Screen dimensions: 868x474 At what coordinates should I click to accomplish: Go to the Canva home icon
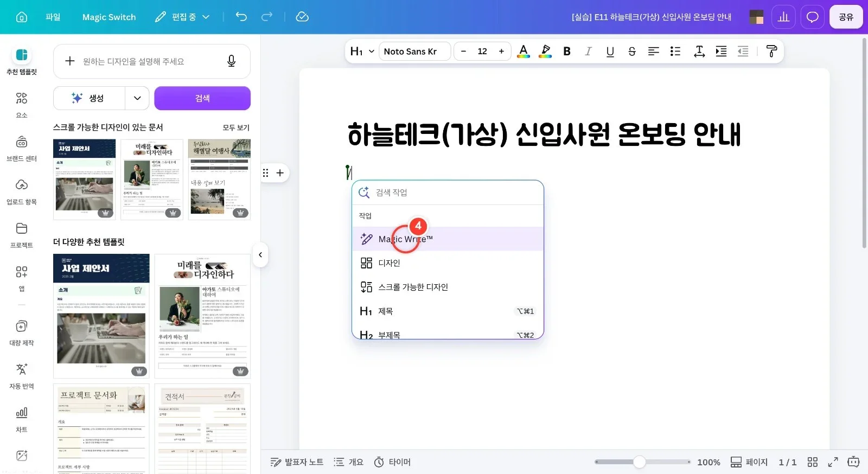pyautogui.click(x=22, y=17)
